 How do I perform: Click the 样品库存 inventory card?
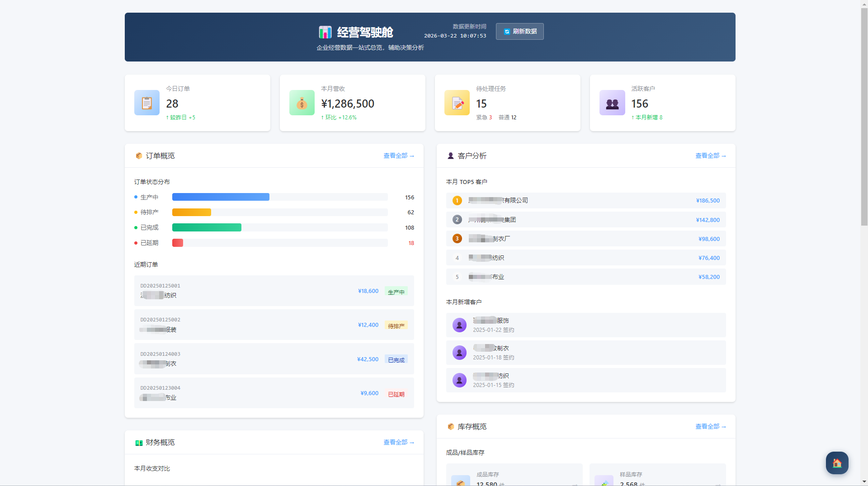pos(658,475)
